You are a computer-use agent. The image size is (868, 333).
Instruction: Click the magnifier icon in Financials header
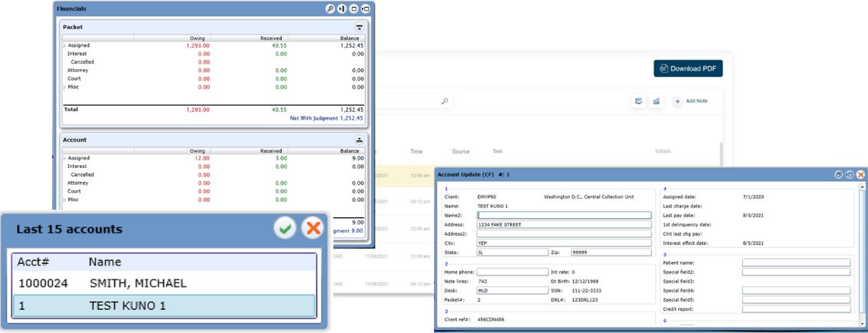pos(330,9)
